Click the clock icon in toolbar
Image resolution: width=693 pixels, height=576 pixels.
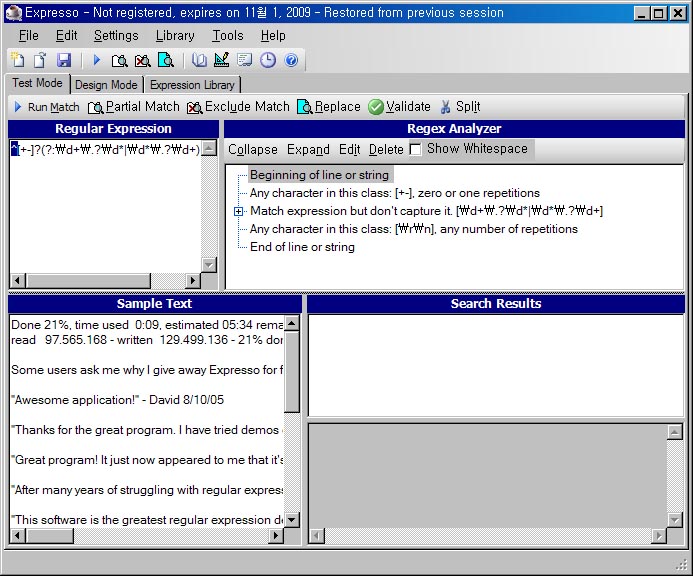coord(268,61)
